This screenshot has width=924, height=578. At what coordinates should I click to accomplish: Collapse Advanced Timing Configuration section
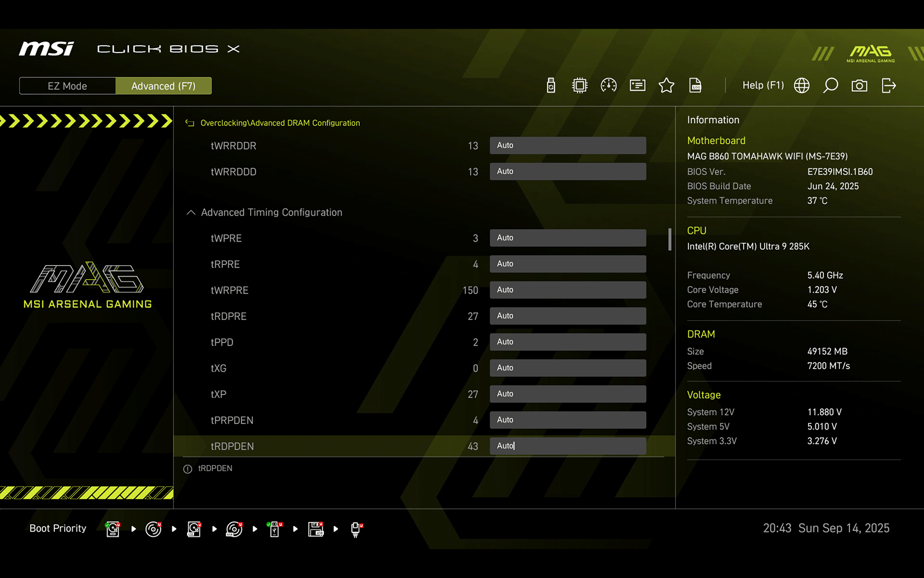click(x=191, y=213)
